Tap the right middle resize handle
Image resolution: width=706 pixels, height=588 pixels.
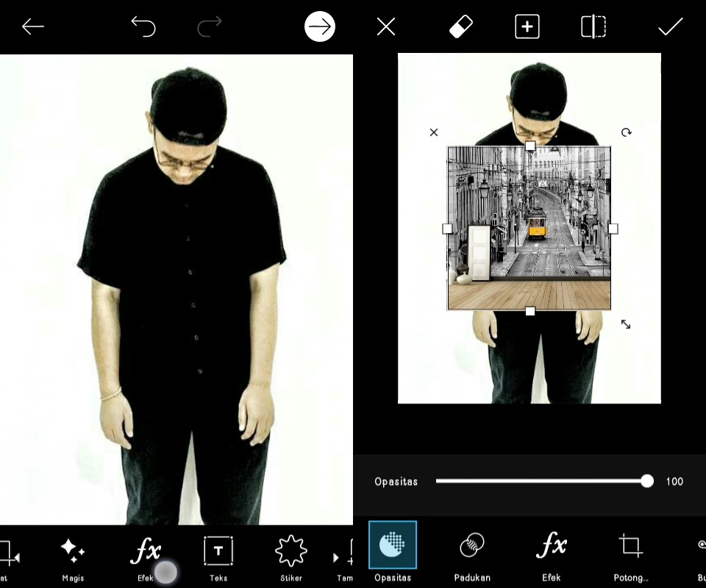[x=613, y=229]
